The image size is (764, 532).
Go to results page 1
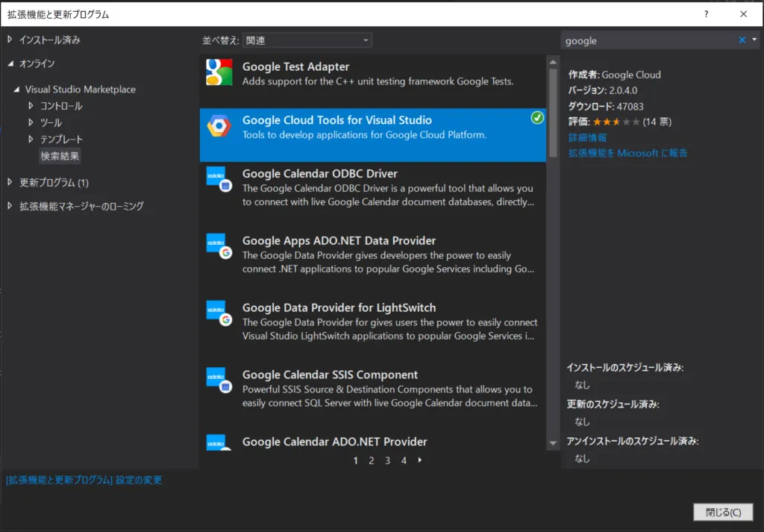coord(356,460)
